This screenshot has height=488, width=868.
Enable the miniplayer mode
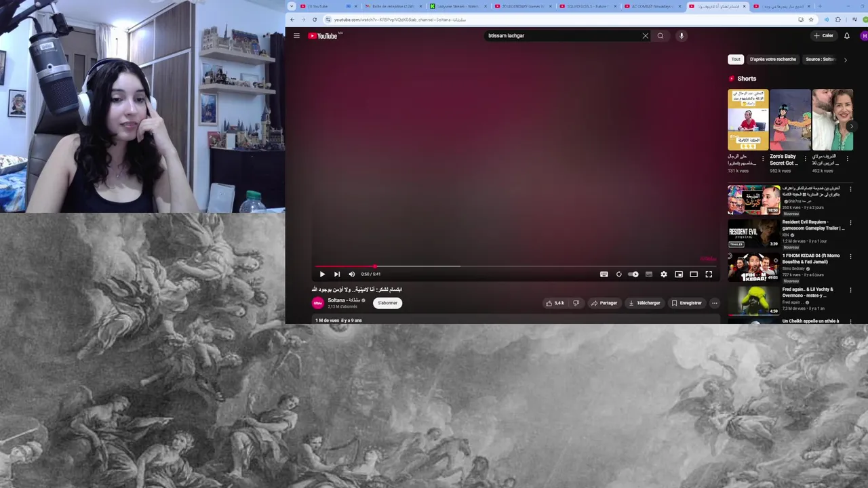(x=679, y=274)
